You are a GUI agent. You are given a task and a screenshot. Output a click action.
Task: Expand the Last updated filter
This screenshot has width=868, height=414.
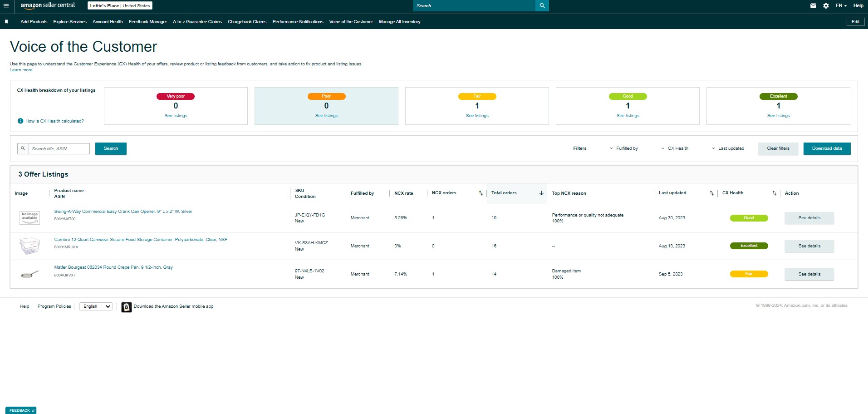(728, 148)
